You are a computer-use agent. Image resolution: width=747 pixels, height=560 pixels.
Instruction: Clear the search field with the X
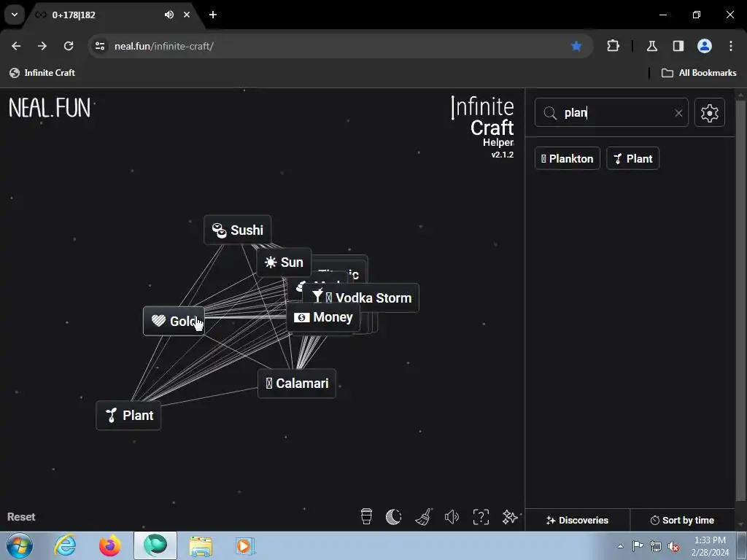coord(678,113)
